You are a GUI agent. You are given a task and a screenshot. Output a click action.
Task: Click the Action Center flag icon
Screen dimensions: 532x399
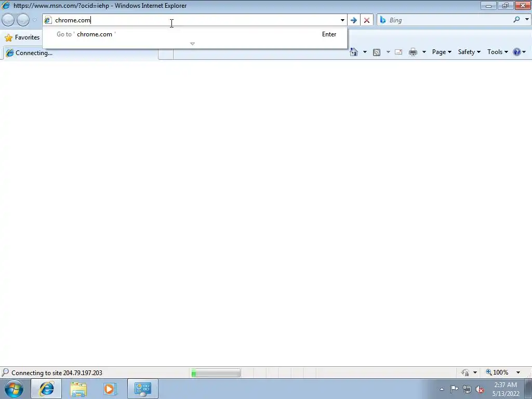click(x=454, y=389)
